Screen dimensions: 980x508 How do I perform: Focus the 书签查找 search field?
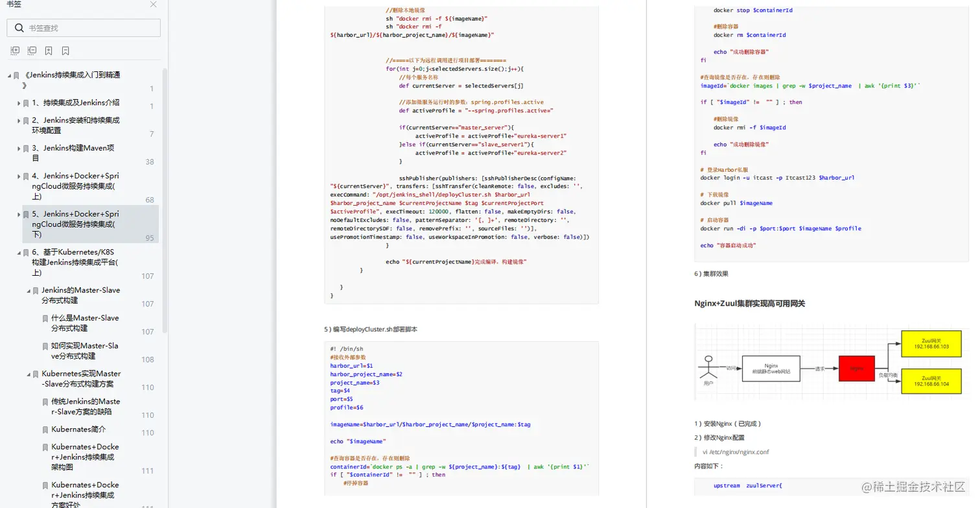tap(84, 28)
